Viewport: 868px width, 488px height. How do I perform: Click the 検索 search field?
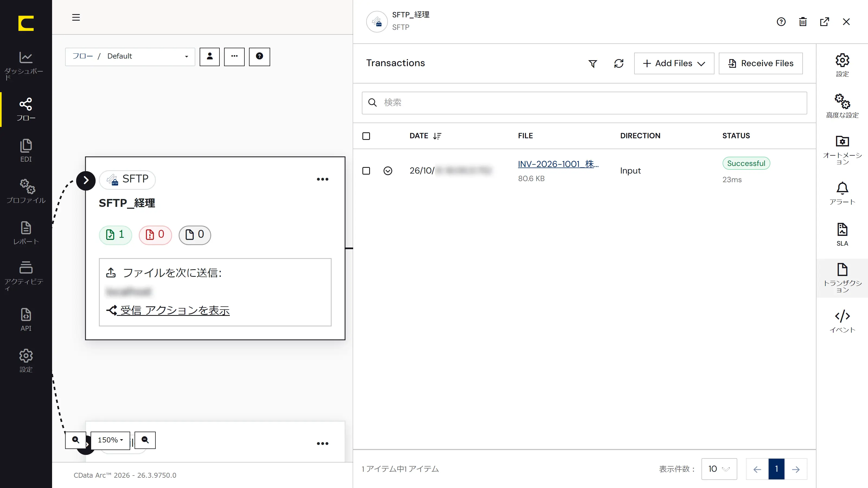click(x=584, y=103)
